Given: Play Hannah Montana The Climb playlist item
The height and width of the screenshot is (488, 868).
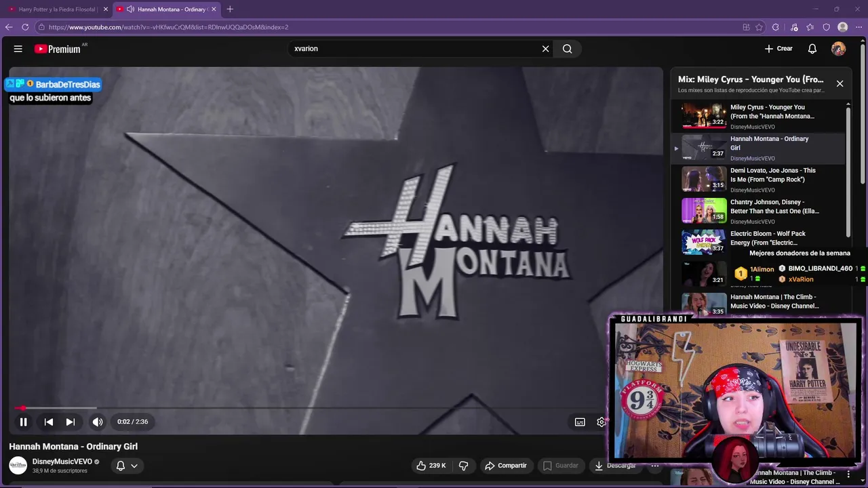Looking at the screenshot, I should pos(759,304).
